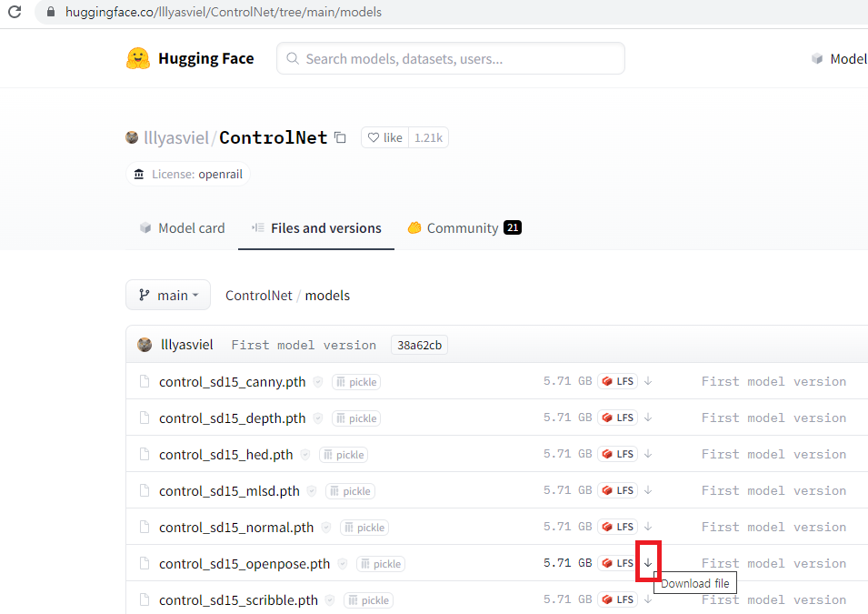Click the heart like button
Screen dimensions: 868x614
384,137
